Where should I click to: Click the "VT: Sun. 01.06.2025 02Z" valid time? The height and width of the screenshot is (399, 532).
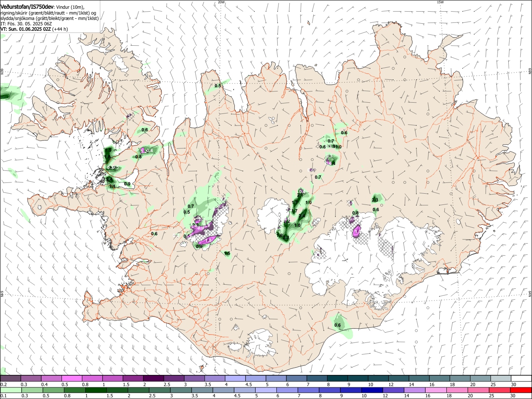[x=26, y=29]
